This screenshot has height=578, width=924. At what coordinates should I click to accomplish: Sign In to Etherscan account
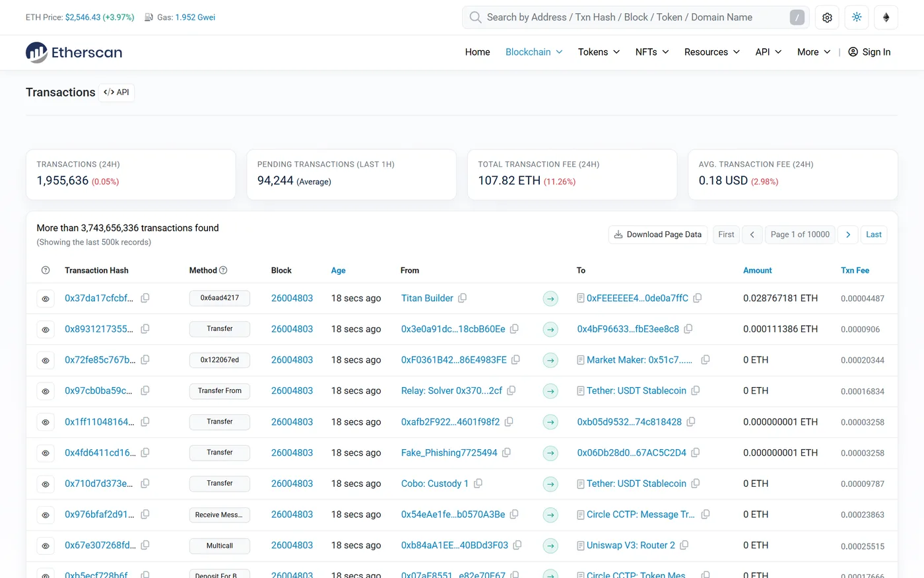coord(869,52)
